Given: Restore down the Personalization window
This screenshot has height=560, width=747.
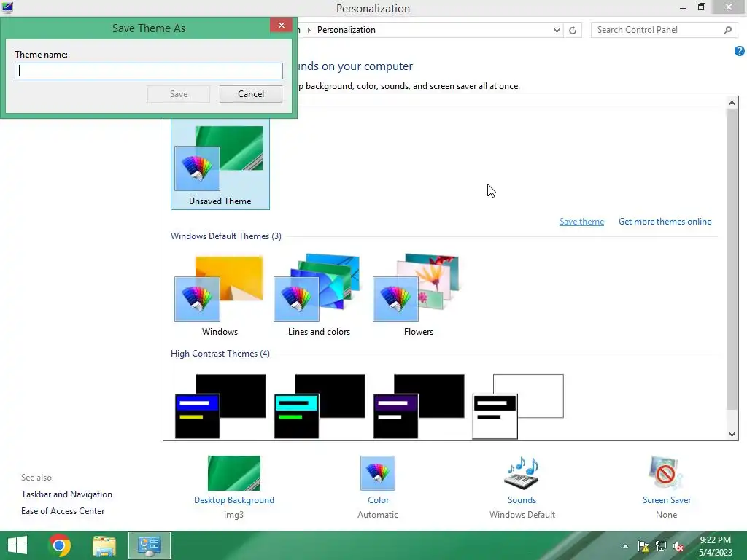Looking at the screenshot, I should (701, 7).
